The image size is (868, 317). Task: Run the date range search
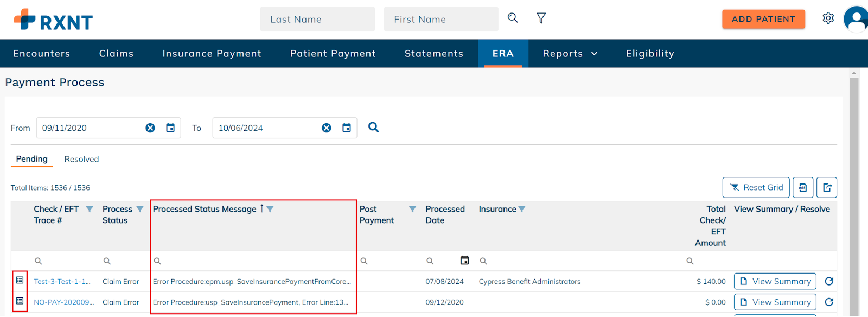[373, 128]
